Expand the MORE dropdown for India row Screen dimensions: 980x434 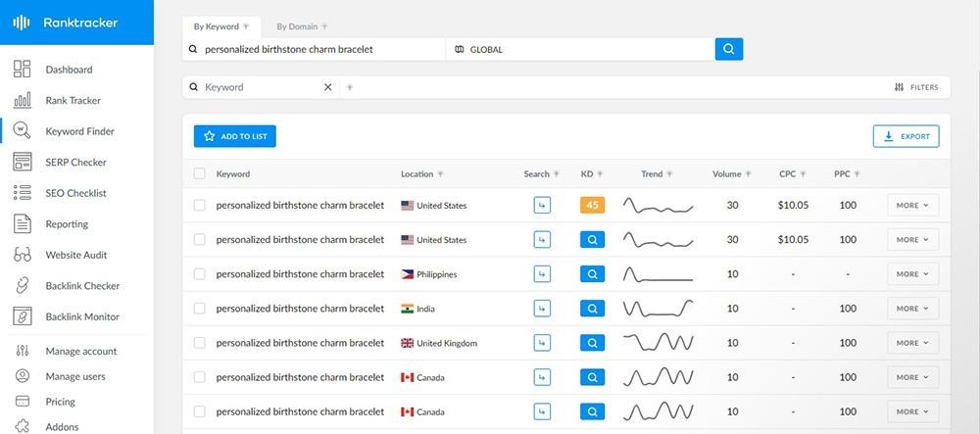point(912,309)
